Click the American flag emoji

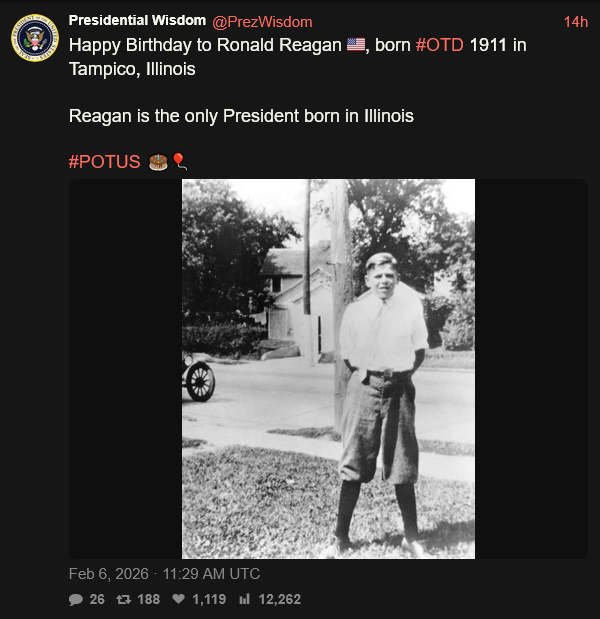[356, 45]
